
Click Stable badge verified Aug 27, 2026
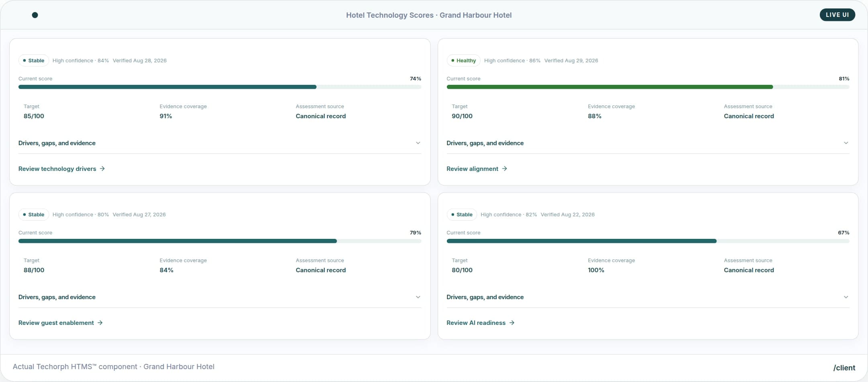point(34,215)
